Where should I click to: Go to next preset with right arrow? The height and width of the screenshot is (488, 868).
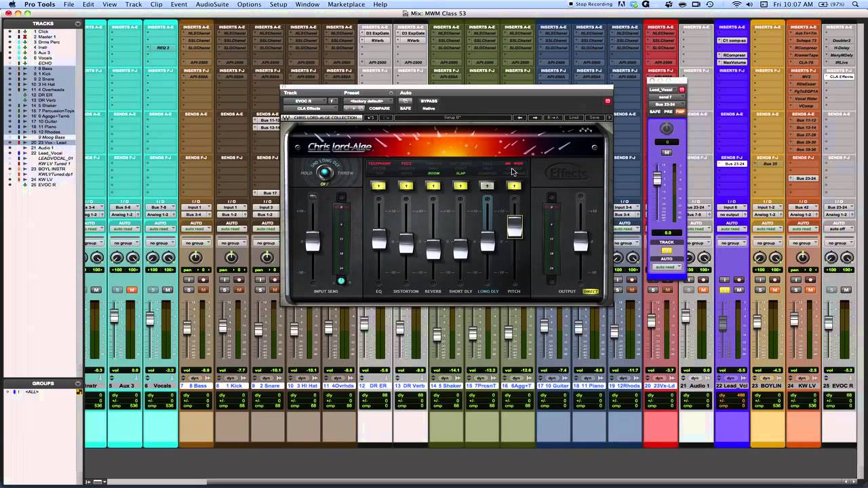(536, 118)
